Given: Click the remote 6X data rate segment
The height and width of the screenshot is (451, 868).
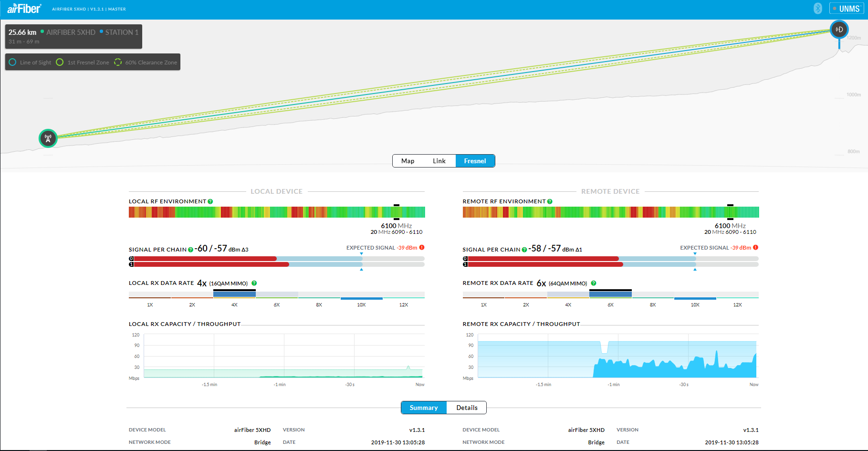Looking at the screenshot, I should (610, 294).
